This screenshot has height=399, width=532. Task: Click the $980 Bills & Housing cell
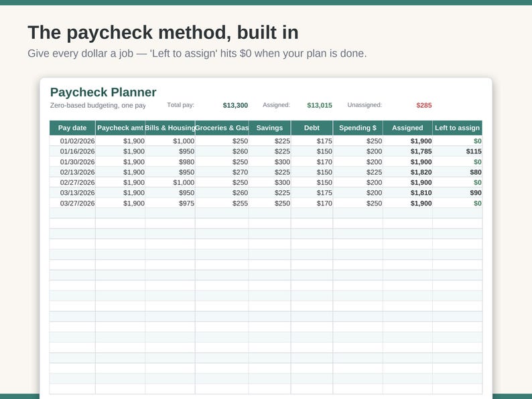tap(170, 162)
